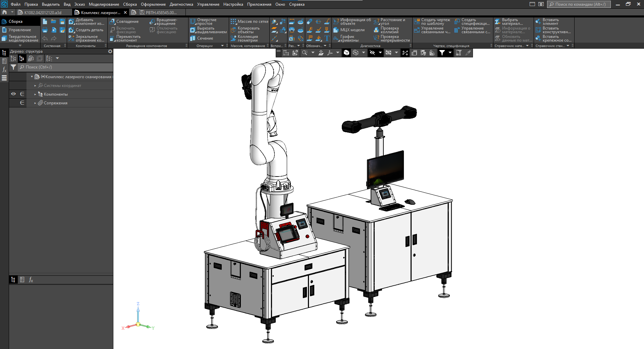Image resolution: width=644 pixels, height=349 pixels.
Task: Open the variables fx panel in sidebar
Action: 4,70
